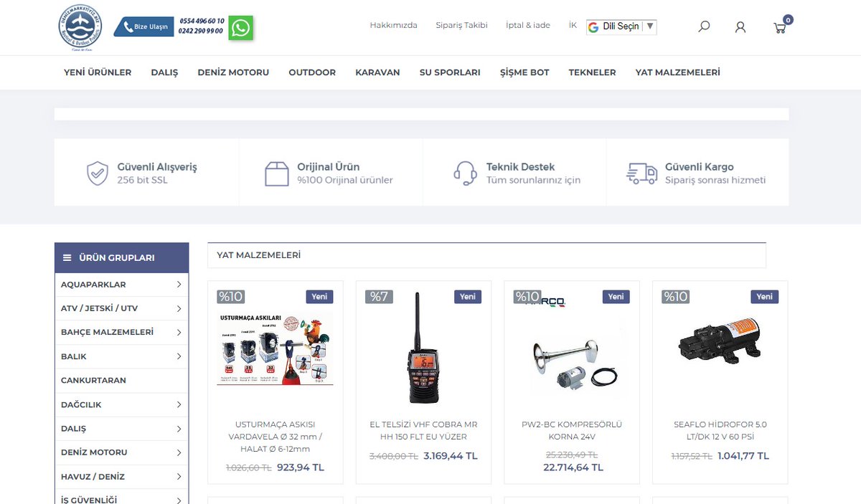Expand the BAHÇE MALZEMELERİ category arrow
This screenshot has height=504, width=861.
179,332
